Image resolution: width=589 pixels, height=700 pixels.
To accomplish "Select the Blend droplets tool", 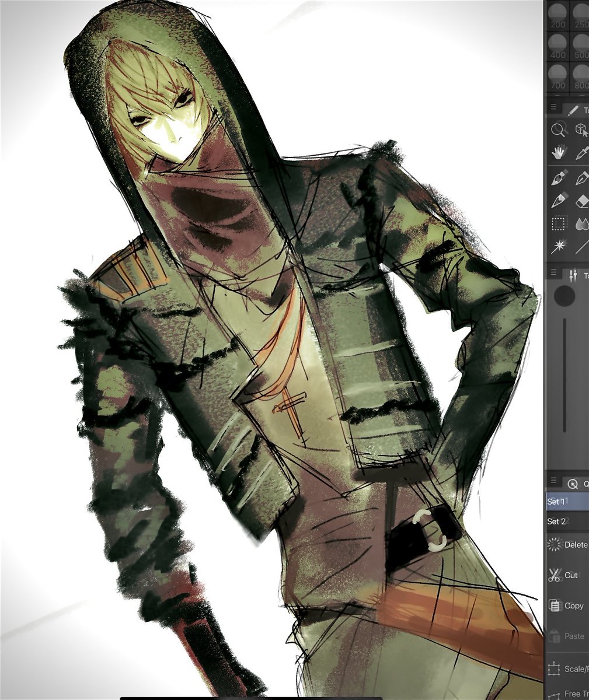I will (582, 224).
